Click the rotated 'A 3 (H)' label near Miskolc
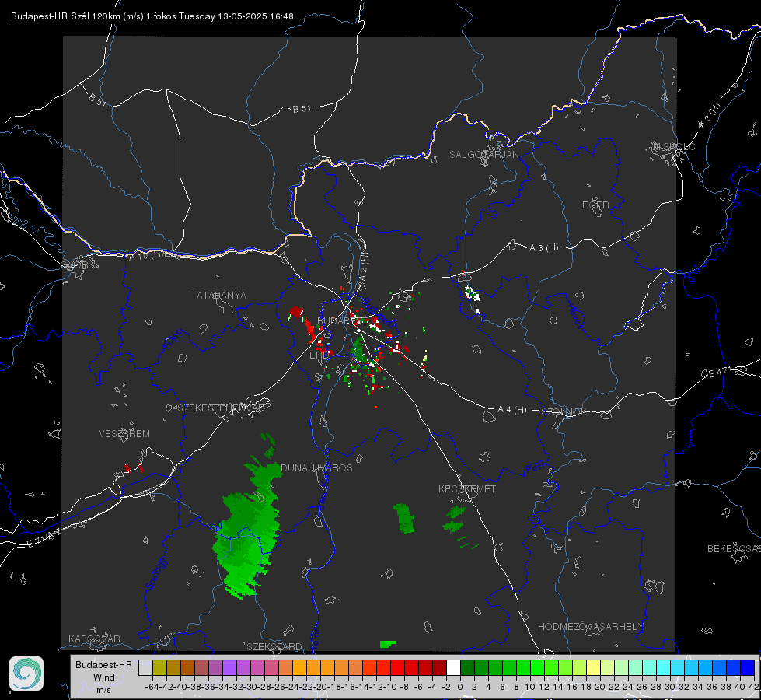 pos(710,115)
